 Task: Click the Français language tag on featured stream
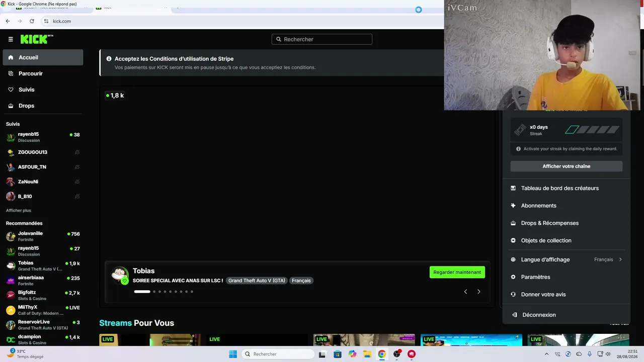pos(301,281)
